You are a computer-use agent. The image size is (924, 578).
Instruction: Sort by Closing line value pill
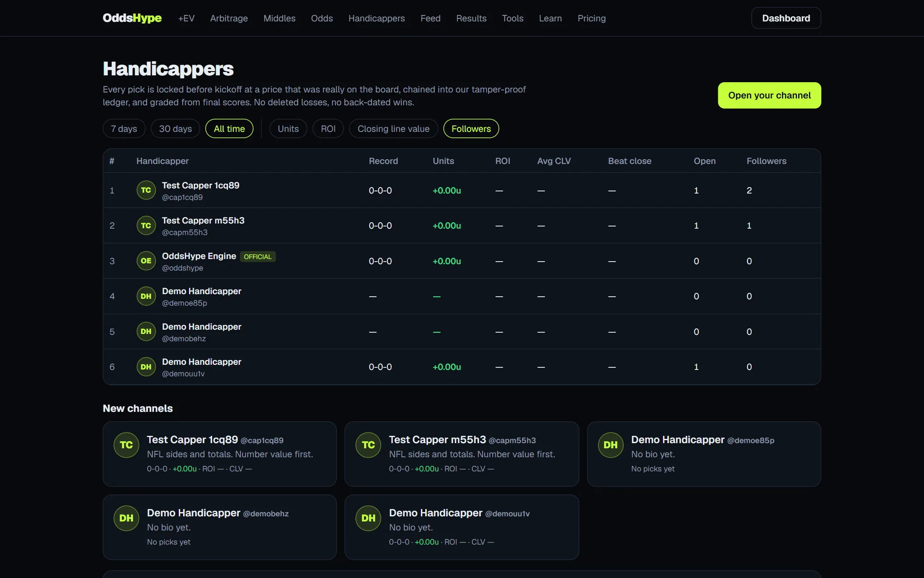coord(394,128)
